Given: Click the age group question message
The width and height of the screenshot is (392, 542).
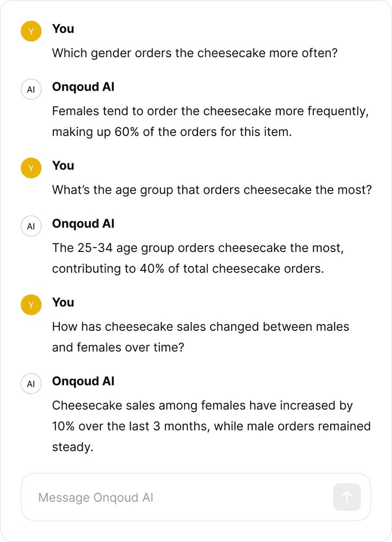Looking at the screenshot, I should 212,190.
